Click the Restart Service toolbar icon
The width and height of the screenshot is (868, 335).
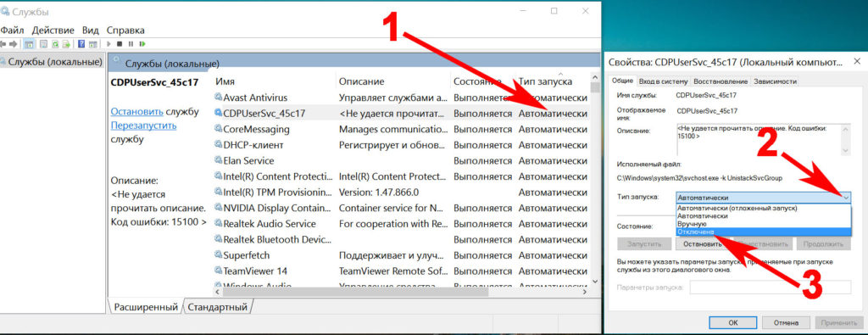coord(142,44)
